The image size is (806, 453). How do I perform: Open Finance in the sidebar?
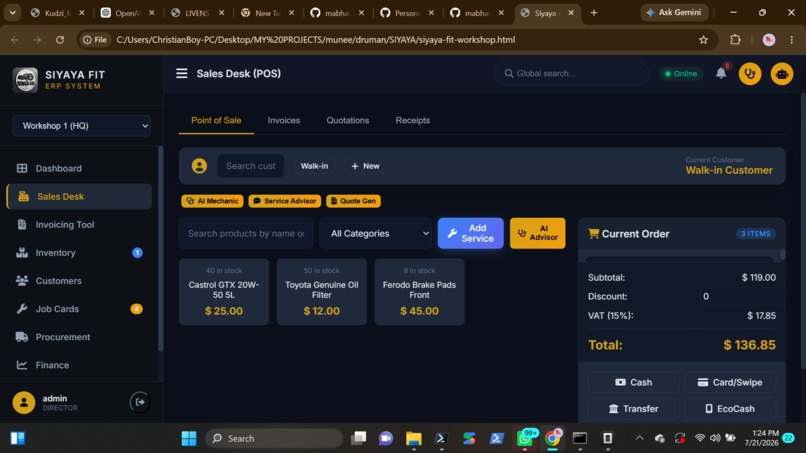point(80,365)
